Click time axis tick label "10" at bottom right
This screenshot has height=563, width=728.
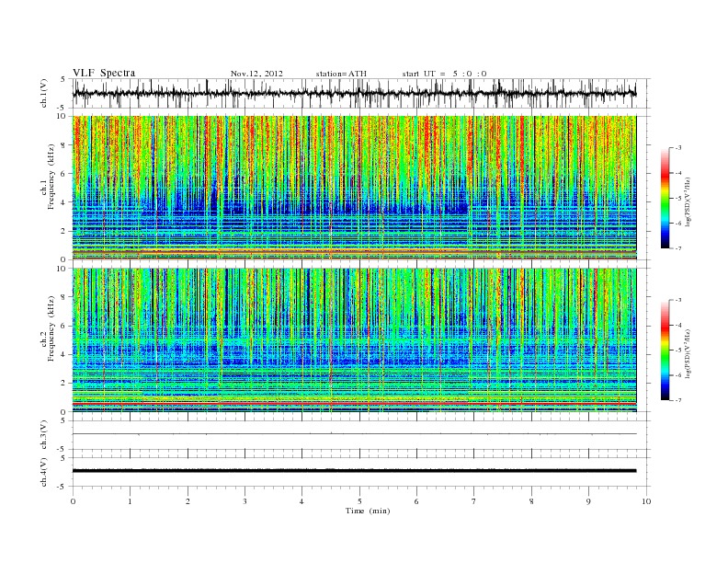tap(646, 501)
